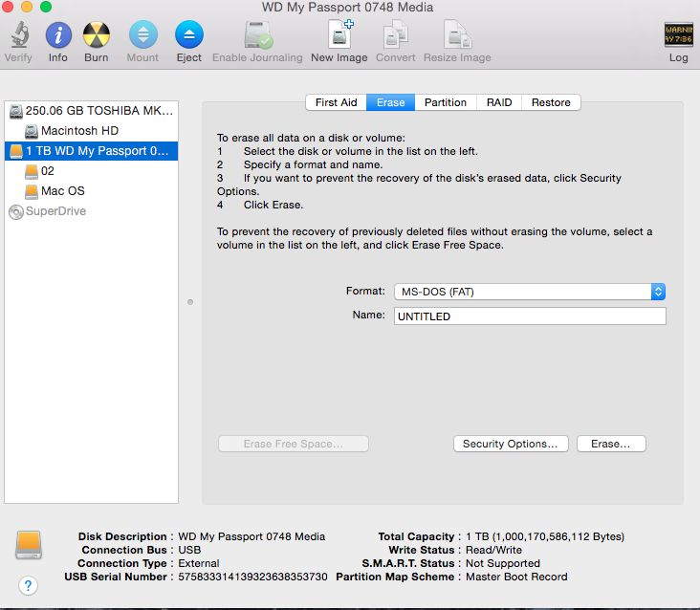Click the sidebar splitter dot handle

click(190, 302)
